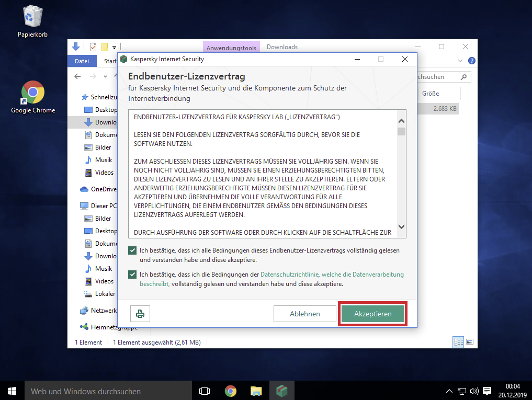Select the 2.683 KB file size cell

point(445,109)
